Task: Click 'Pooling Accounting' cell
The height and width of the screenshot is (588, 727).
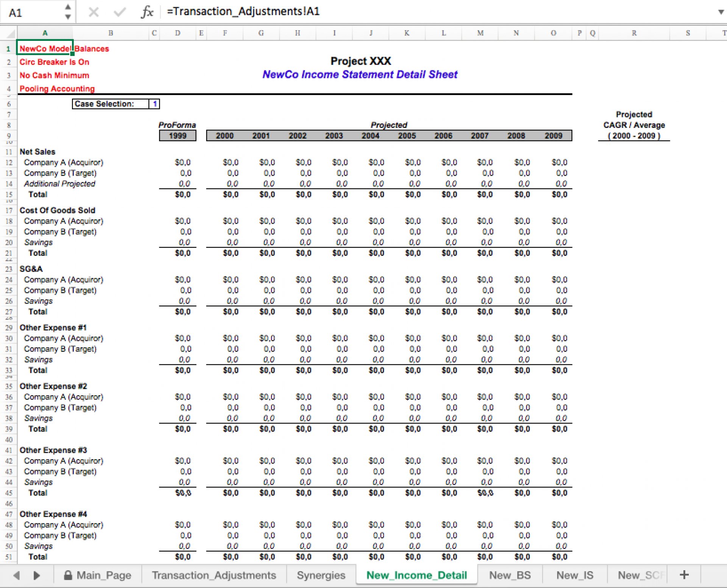Action: tap(57, 89)
